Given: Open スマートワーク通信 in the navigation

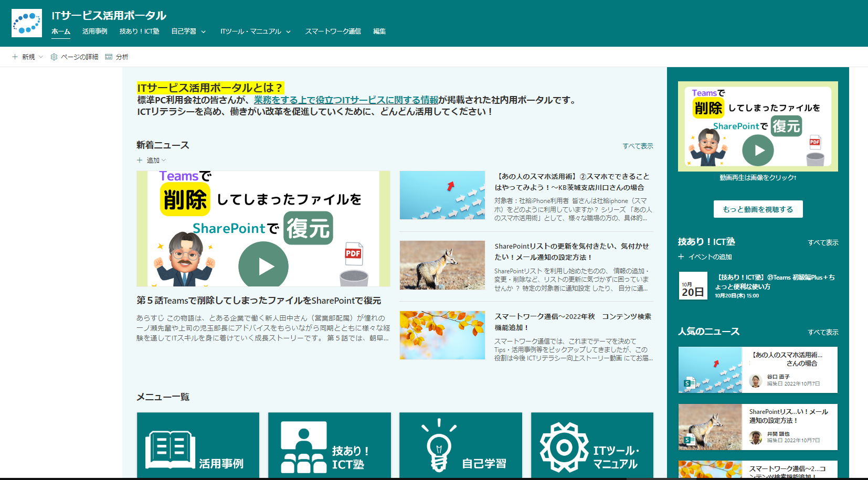Looking at the screenshot, I should coord(332,31).
